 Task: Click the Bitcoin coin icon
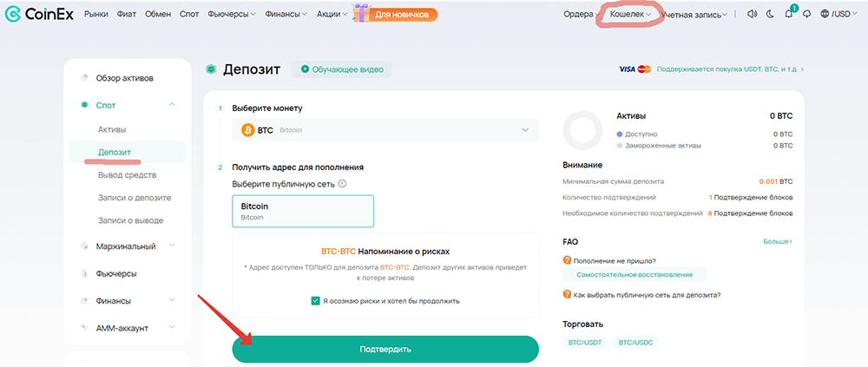click(247, 130)
